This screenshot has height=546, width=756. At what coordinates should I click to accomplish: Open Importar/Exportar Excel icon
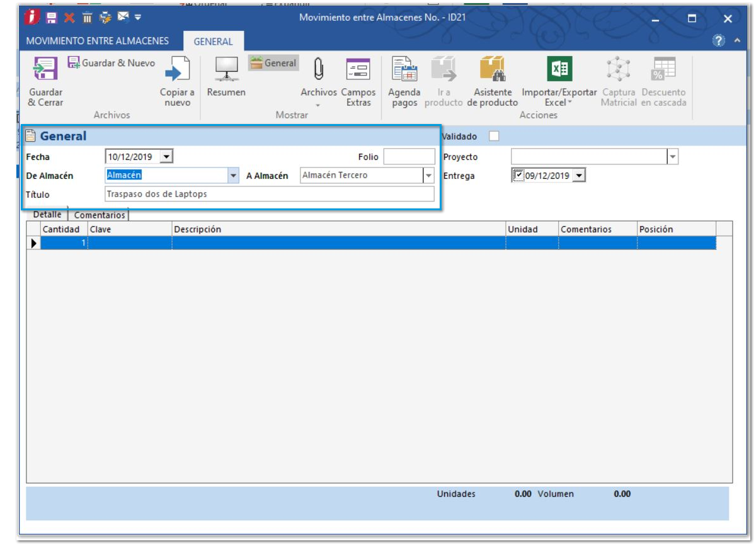click(x=559, y=69)
